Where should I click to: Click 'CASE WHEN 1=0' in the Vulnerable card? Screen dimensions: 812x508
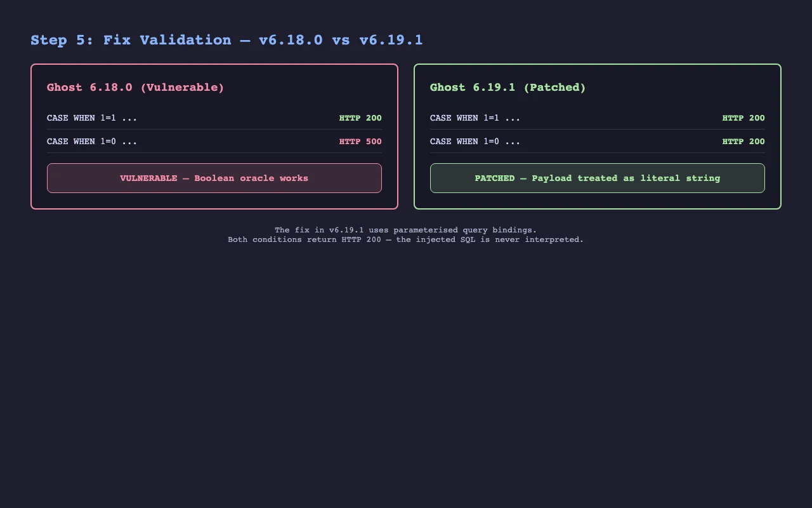[92, 142]
